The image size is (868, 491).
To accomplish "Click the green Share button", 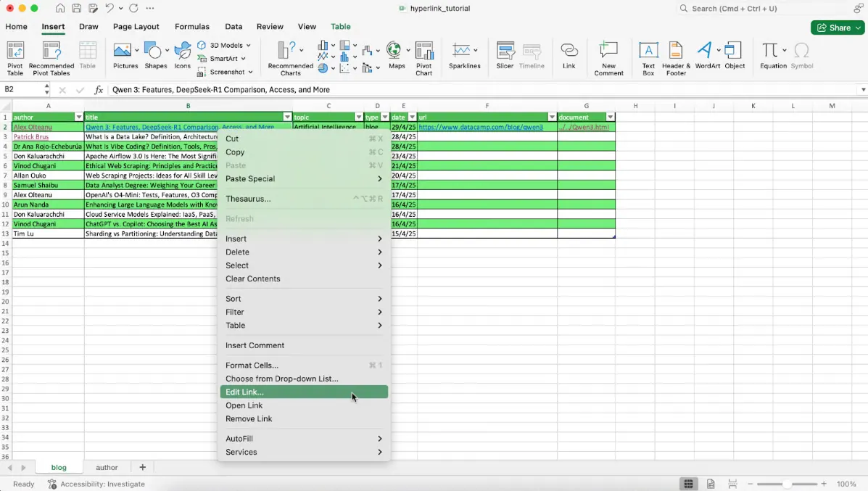I will (838, 28).
